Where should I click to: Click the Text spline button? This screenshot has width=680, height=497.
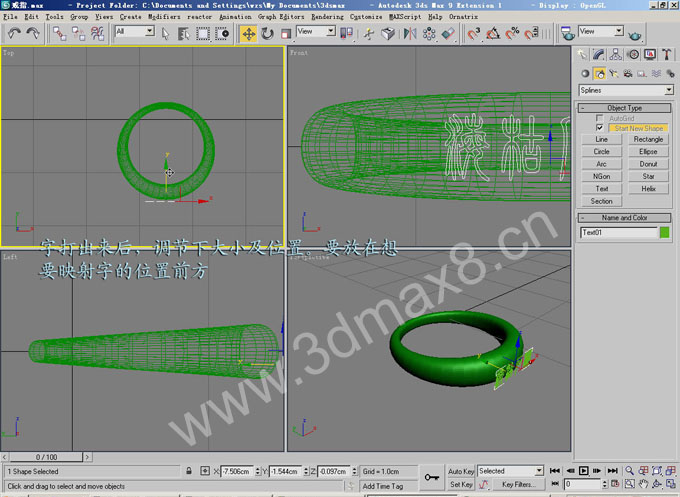[x=602, y=189]
